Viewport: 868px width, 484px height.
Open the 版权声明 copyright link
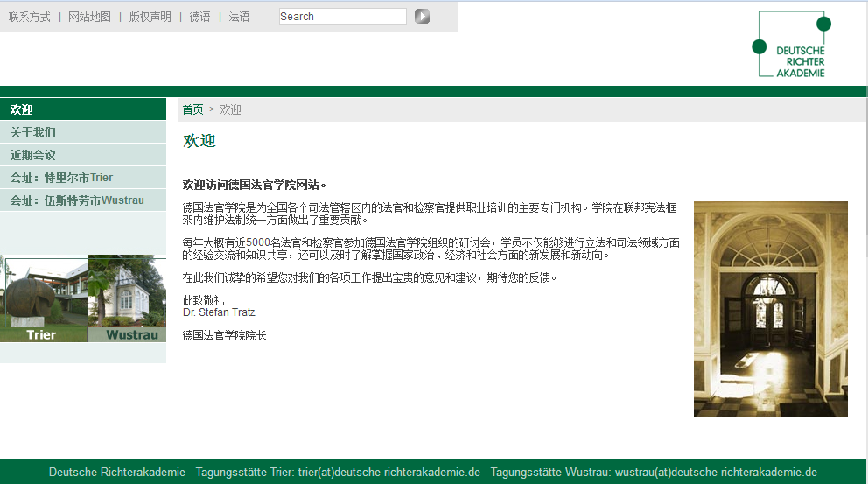[x=150, y=17]
